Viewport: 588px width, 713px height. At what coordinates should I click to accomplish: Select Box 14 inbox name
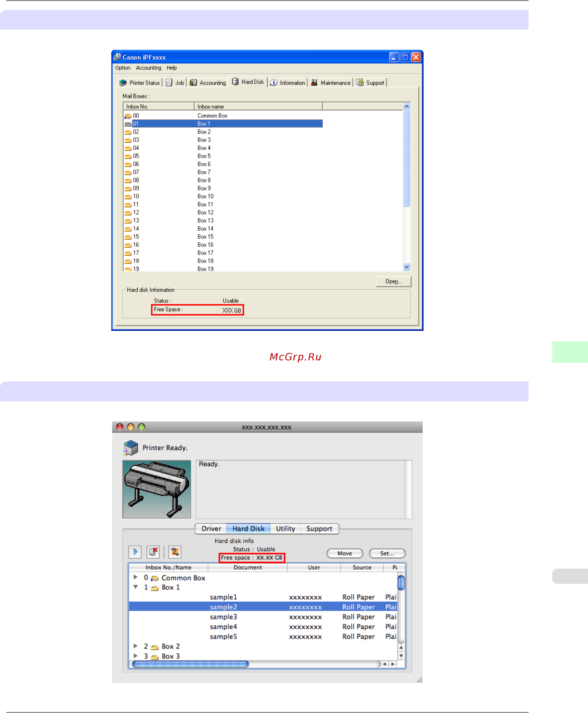[205, 229]
